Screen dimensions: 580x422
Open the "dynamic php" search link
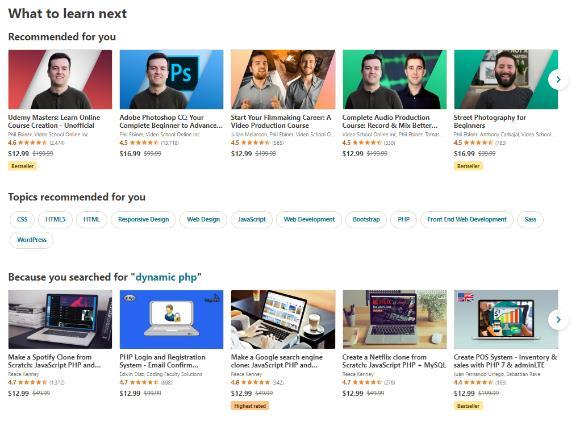pyautogui.click(x=166, y=277)
